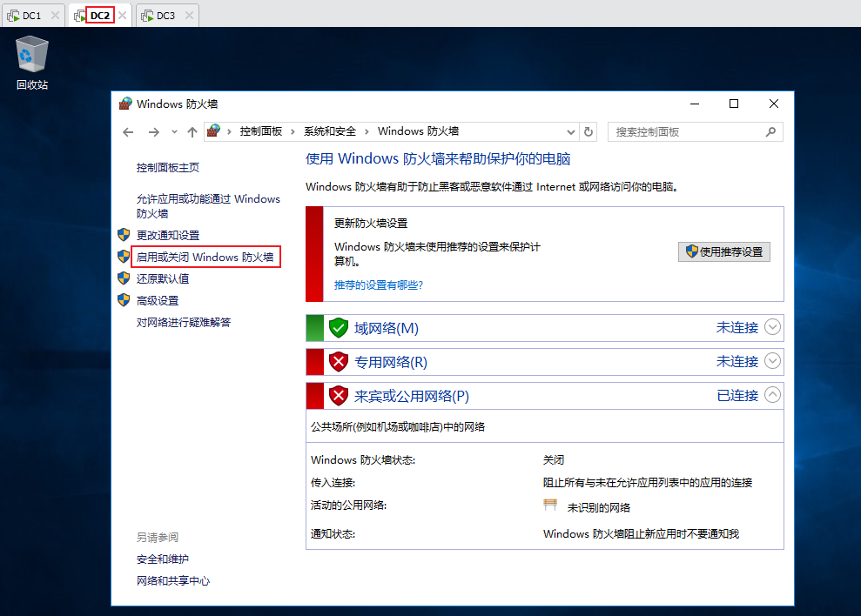Refresh the control panel view
The image size is (861, 616).
[x=589, y=131]
